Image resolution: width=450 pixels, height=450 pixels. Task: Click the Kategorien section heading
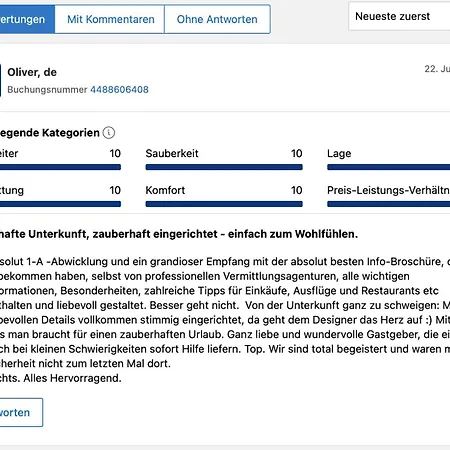(x=50, y=133)
